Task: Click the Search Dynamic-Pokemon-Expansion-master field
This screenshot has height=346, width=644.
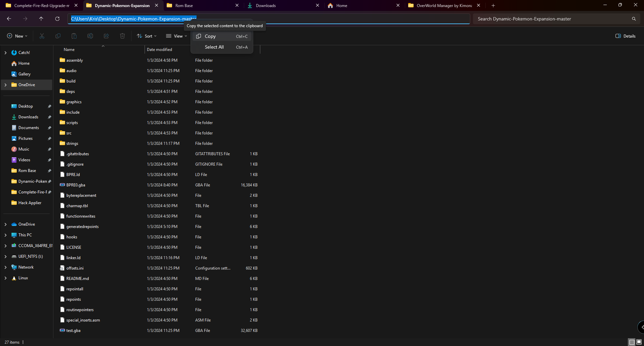Action: click(553, 19)
